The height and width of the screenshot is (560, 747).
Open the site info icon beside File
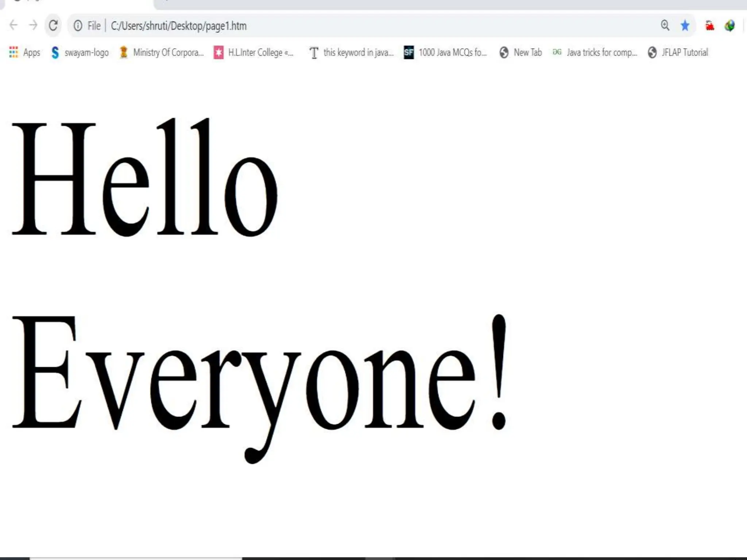point(78,26)
